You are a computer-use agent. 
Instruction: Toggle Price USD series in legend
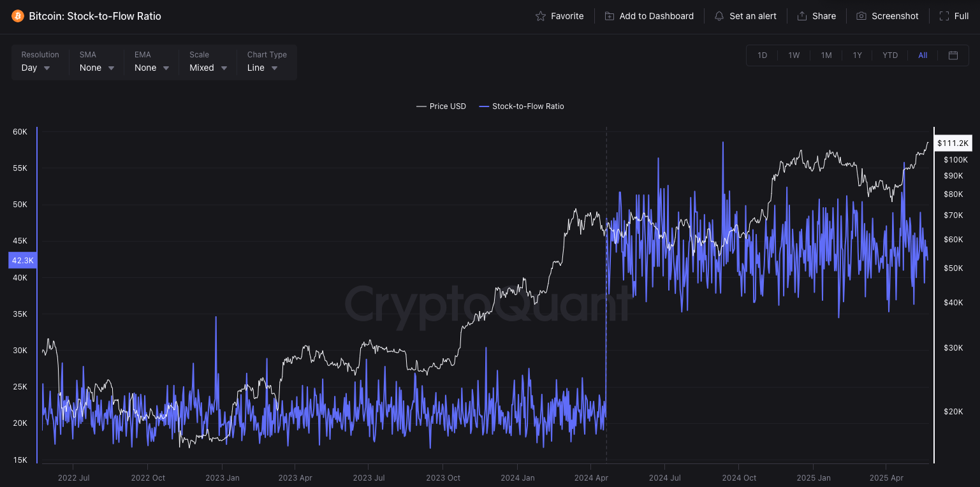click(441, 106)
